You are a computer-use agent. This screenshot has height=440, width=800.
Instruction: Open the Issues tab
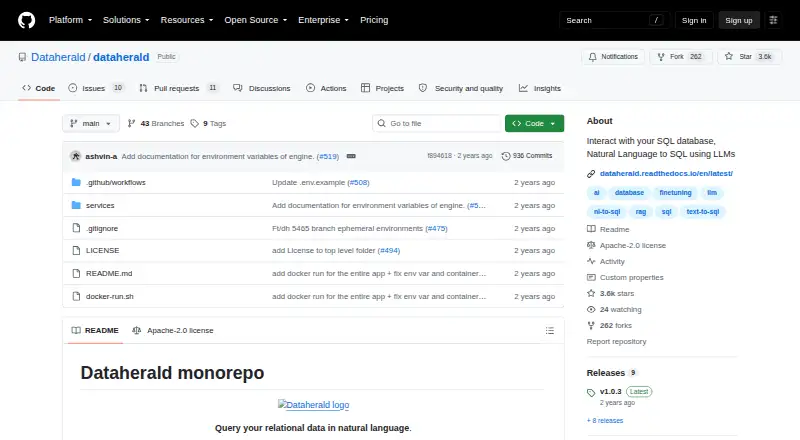pyautogui.click(x=95, y=88)
